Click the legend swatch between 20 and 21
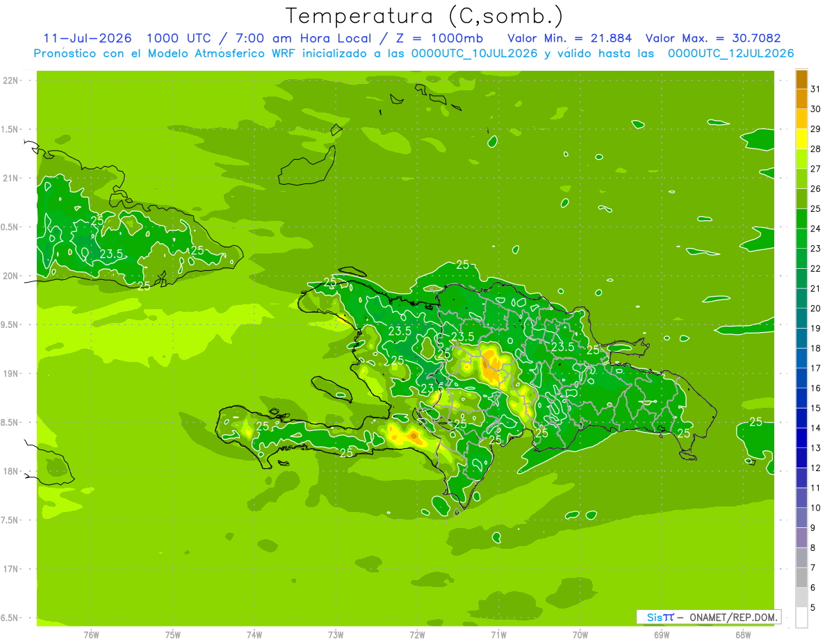This screenshot has height=644, width=834. pyautogui.click(x=801, y=299)
